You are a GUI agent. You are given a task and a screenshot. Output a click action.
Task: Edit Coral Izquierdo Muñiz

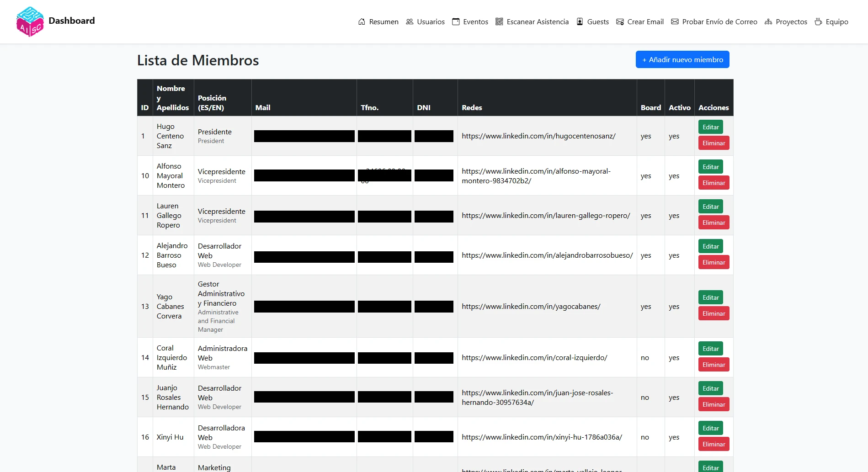click(710, 349)
